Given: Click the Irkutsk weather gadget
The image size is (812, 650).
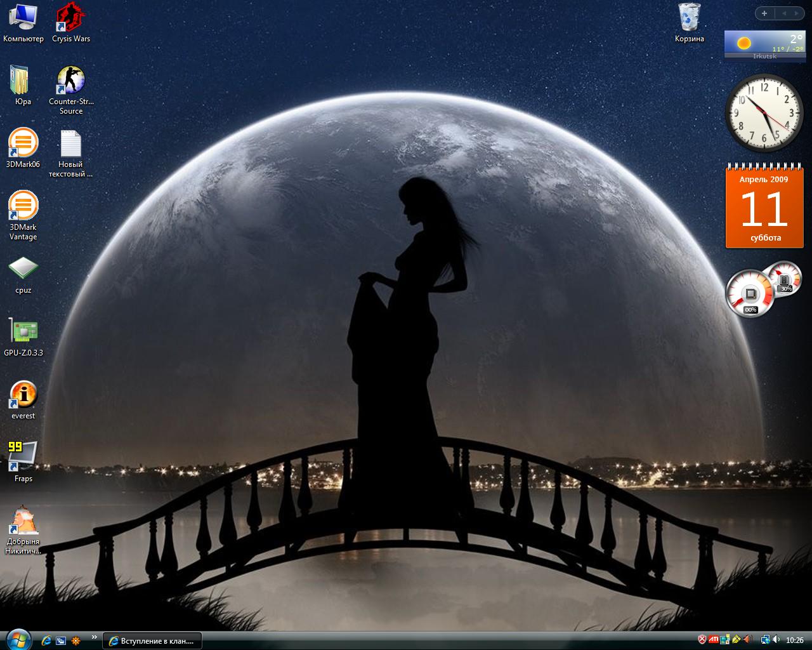Looking at the screenshot, I should click(x=765, y=46).
